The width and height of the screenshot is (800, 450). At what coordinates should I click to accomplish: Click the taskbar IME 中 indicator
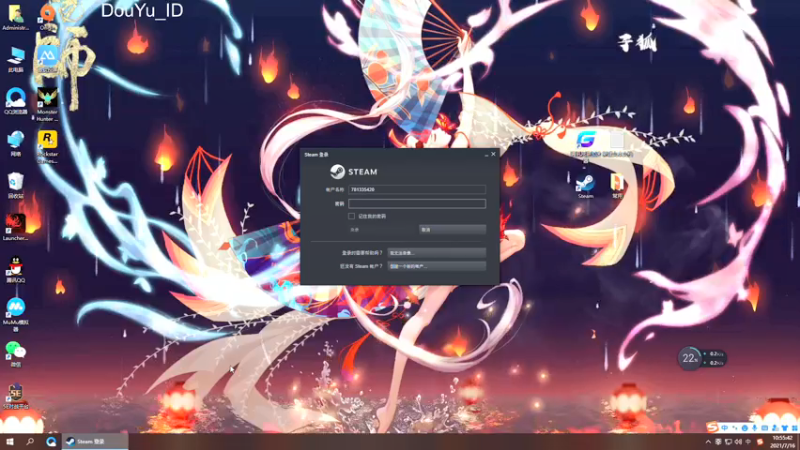[x=748, y=442]
